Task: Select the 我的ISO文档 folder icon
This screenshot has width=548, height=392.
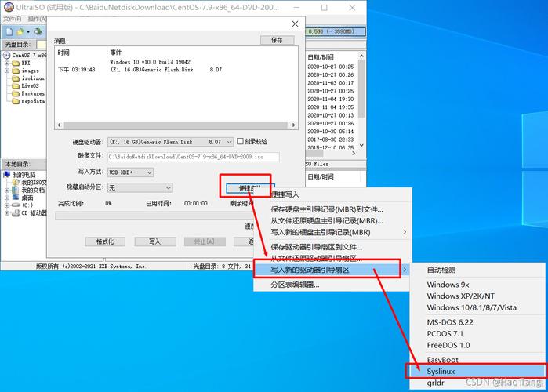Action: tap(16, 183)
